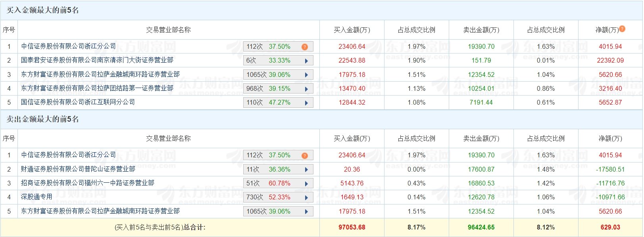Click the ratio 1.42% in 招商证券 row
The image size is (644, 237).
546,183
